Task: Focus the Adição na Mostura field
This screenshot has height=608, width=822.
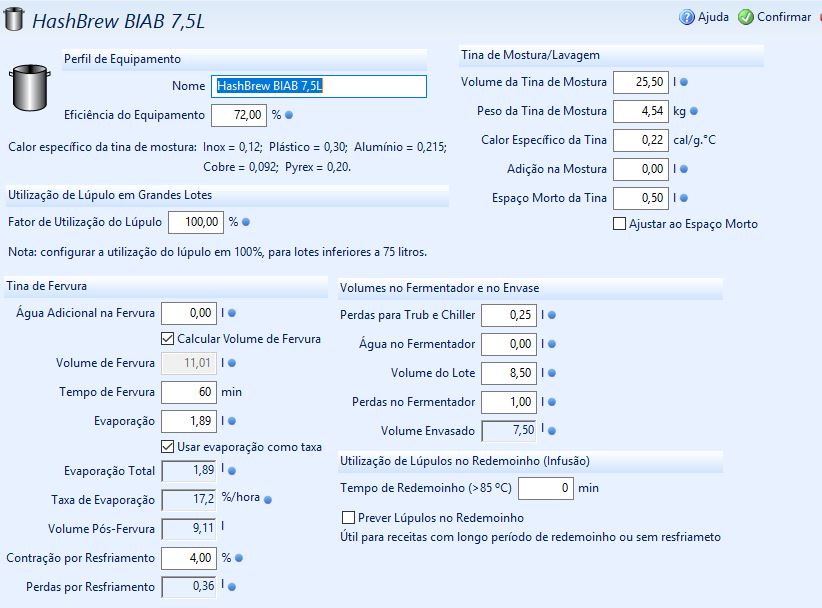Action: (x=641, y=169)
